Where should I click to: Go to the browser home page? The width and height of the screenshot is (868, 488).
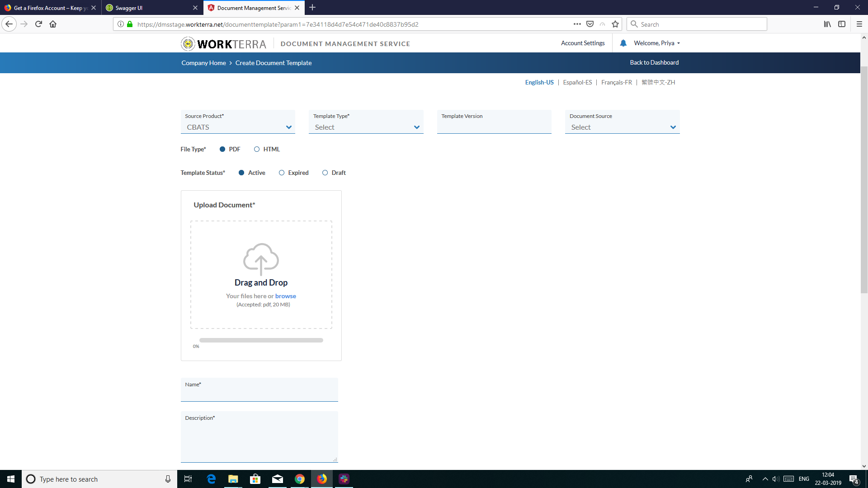[x=53, y=24]
